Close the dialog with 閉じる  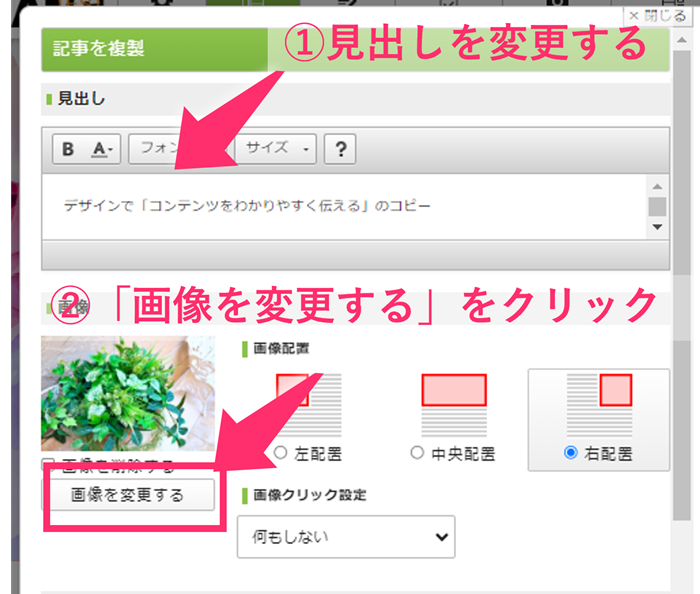tap(657, 16)
